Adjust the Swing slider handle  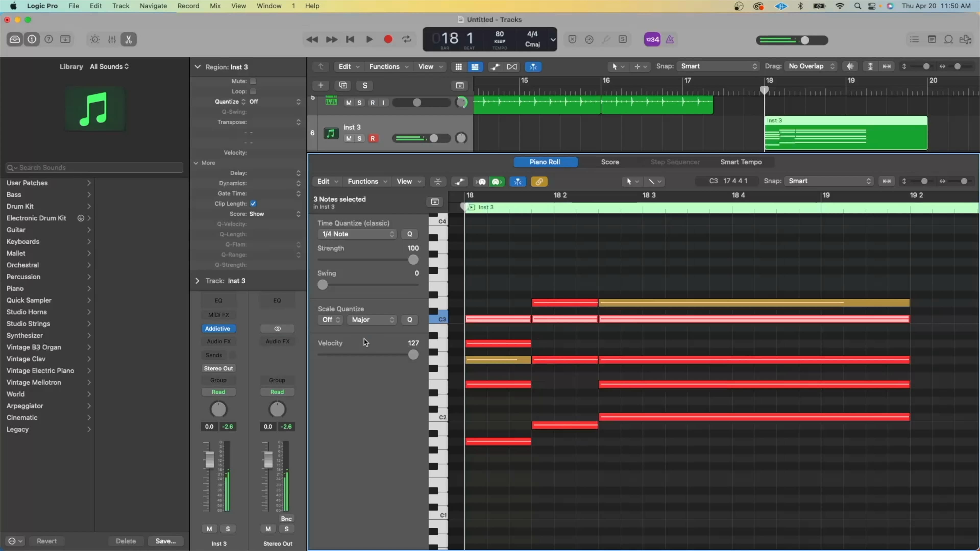[322, 285]
